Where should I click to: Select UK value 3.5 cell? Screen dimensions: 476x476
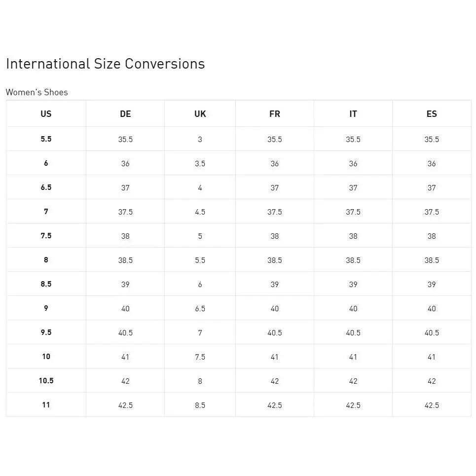(x=200, y=163)
